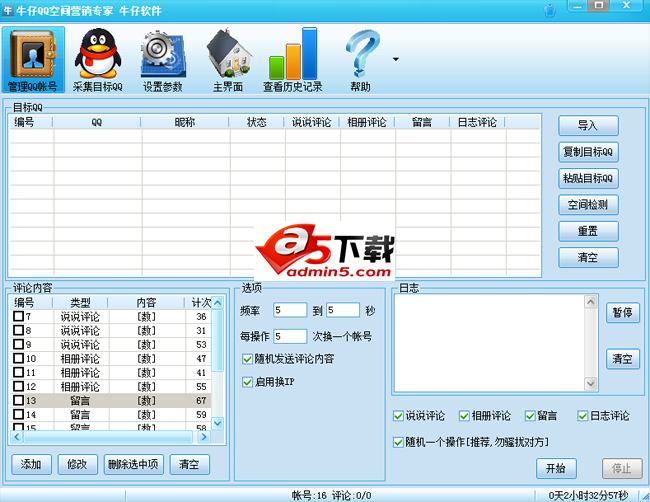The image size is (650, 502).
Task: Click the 说说评论 column header in target list
Action: 312,122
